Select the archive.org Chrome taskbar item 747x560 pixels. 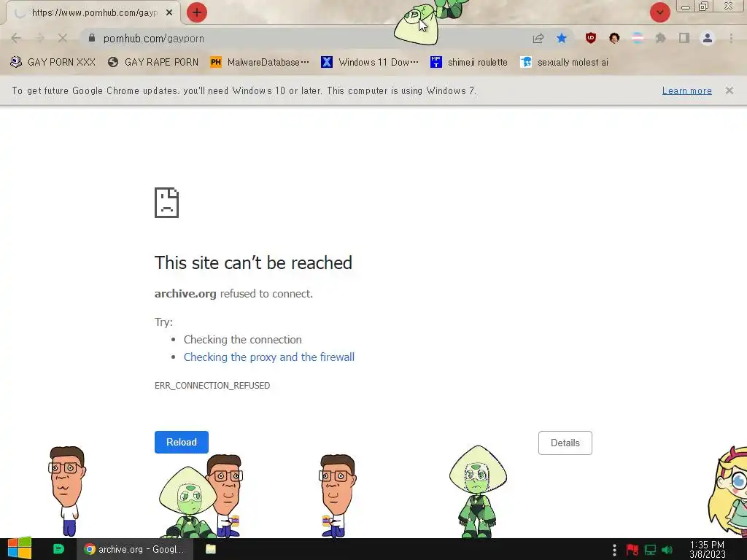134,549
